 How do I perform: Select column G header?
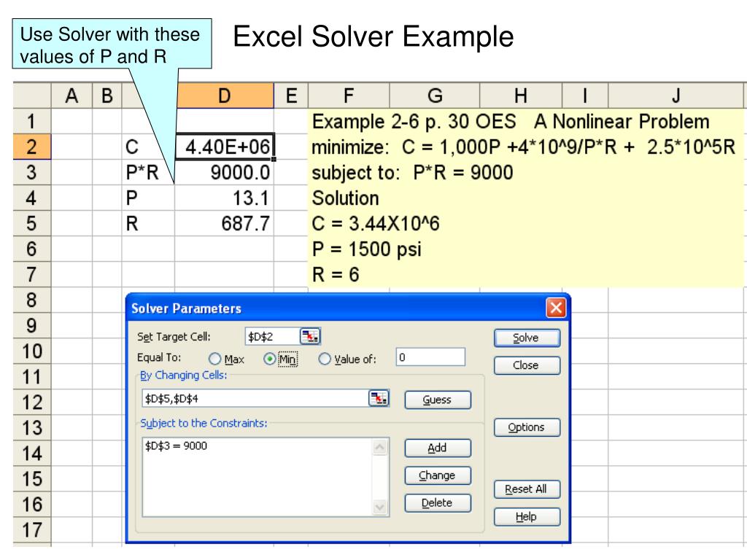435,96
